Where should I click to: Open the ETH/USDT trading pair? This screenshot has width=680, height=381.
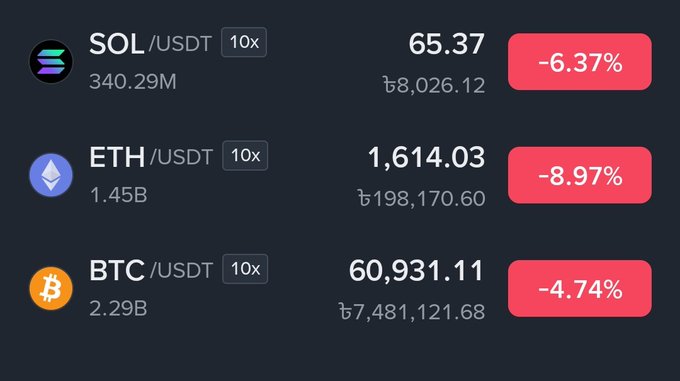[x=151, y=157]
